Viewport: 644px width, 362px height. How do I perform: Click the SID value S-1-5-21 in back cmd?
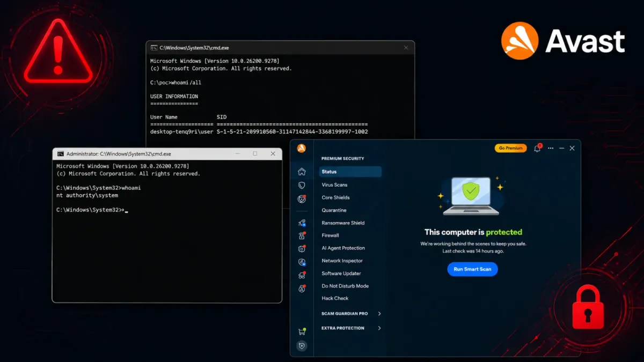pyautogui.click(x=292, y=131)
